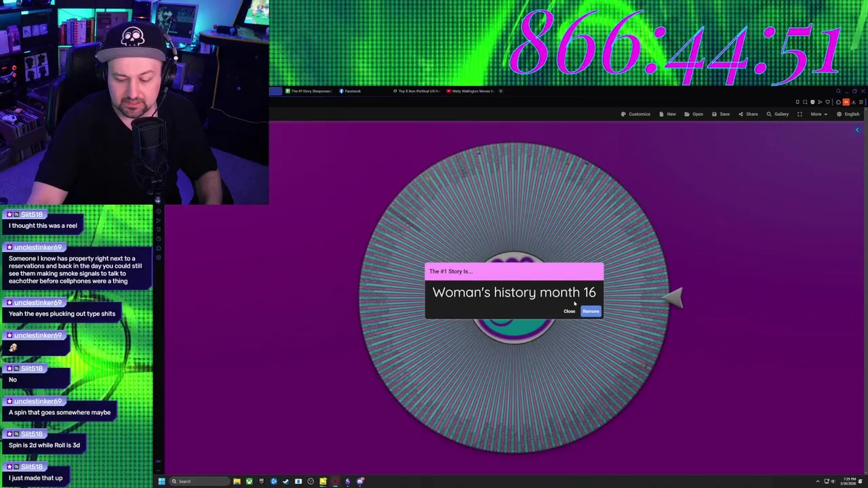
Task: Show hidden system tray icons
Action: pos(817,481)
